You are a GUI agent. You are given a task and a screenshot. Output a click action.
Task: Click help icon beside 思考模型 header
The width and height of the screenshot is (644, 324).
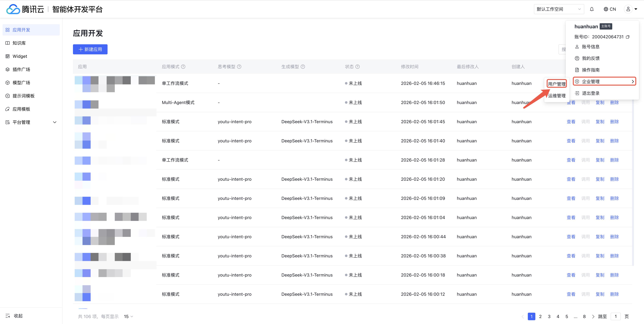tap(239, 67)
